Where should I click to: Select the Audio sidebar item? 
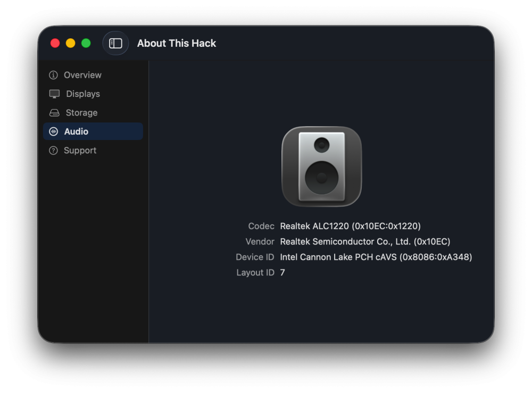pyautogui.click(x=93, y=132)
